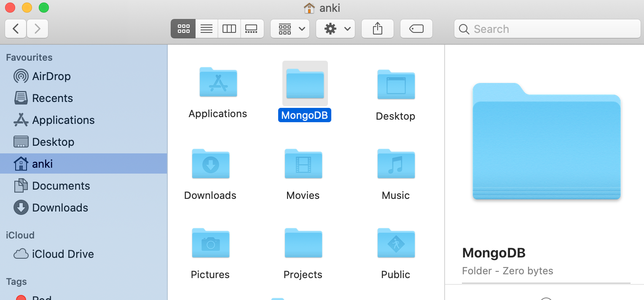Image resolution: width=644 pixels, height=300 pixels.
Task: Click the Edit Tags toolbar button
Action: click(x=416, y=29)
